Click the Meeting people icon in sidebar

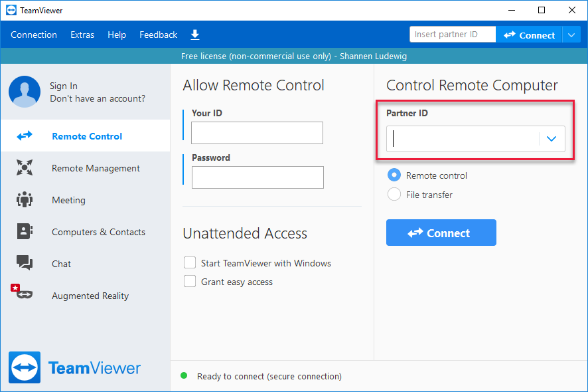pos(25,199)
